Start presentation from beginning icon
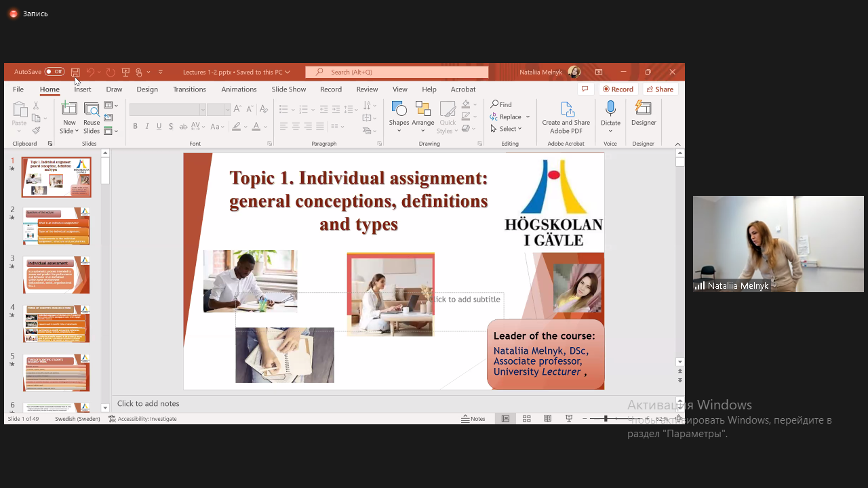The width and height of the screenshot is (868, 488). 125,72
